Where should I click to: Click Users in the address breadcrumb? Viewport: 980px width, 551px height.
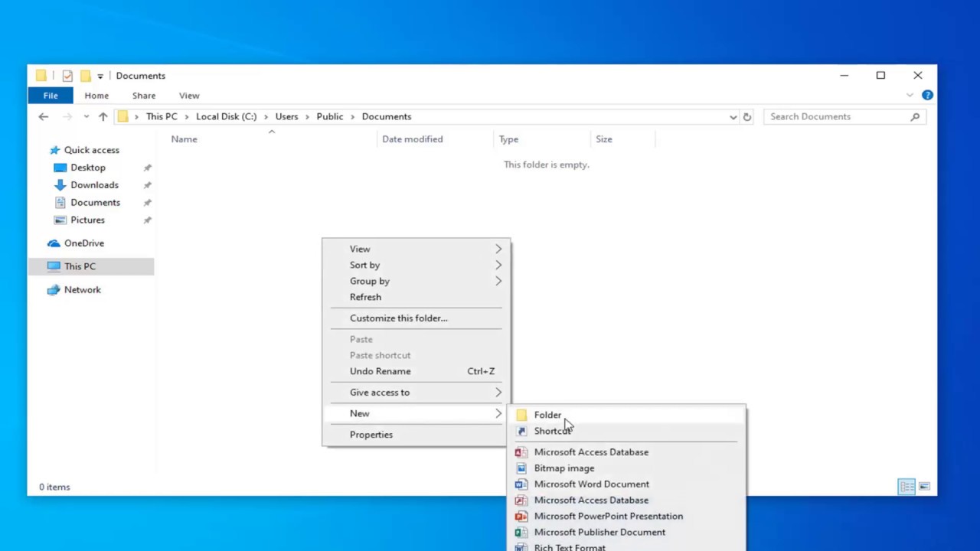pos(286,116)
